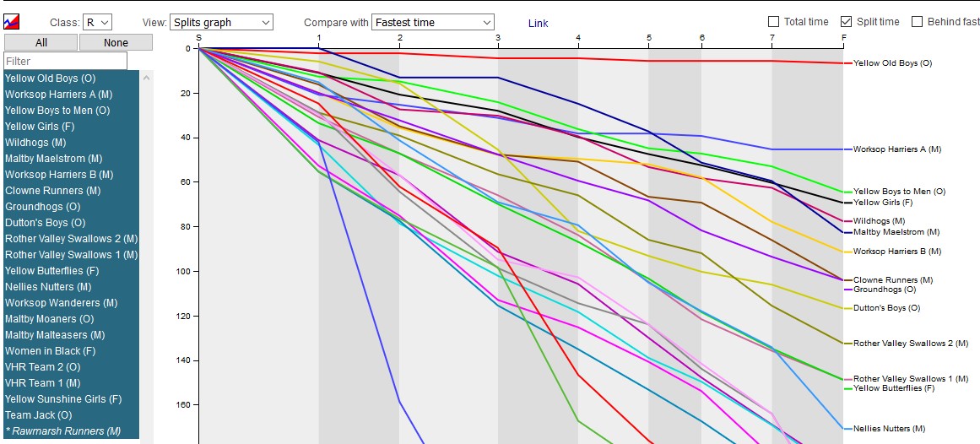The image size is (980, 444).
Task: Toggle Women in Black (F) team
Action: click(x=50, y=351)
